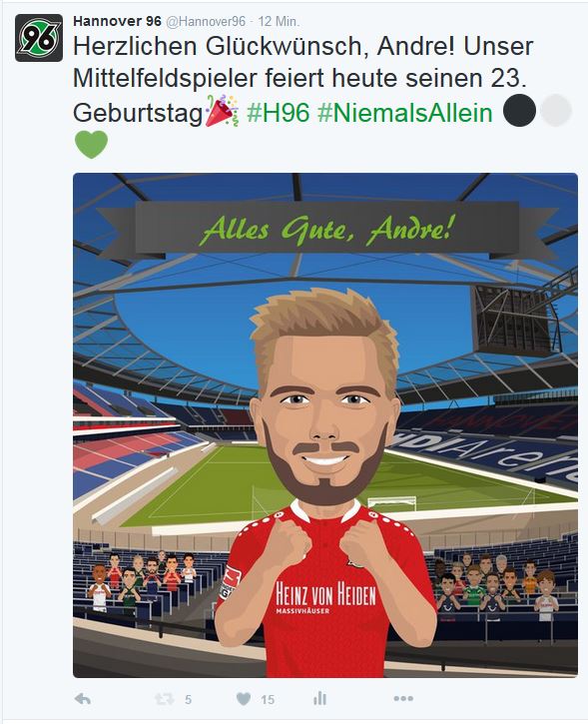The image size is (588, 724).
Task: Retweet the Hannover 96 birthday post
Action: click(165, 699)
